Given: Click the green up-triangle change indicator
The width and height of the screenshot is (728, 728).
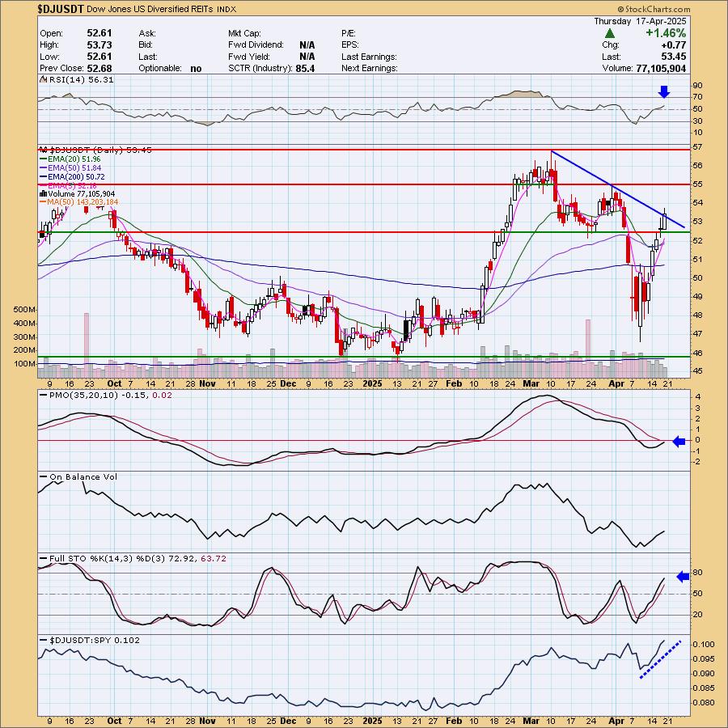Looking at the screenshot, I should point(610,33).
